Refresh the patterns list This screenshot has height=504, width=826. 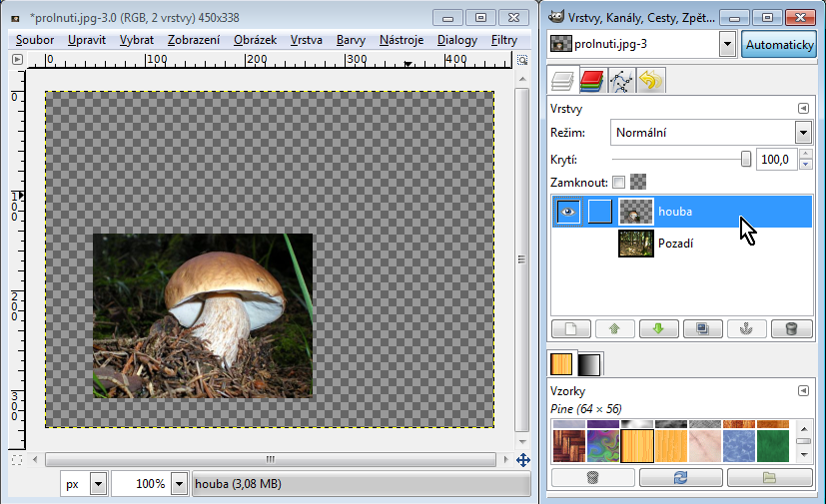click(x=680, y=478)
